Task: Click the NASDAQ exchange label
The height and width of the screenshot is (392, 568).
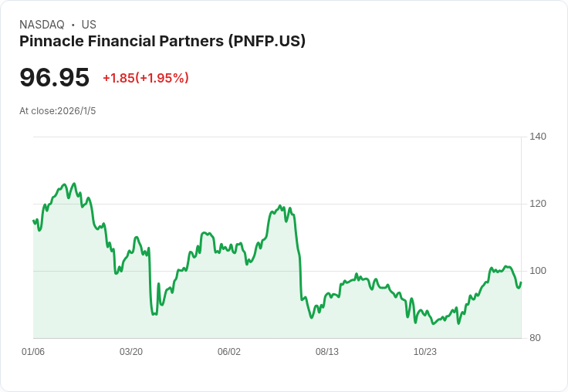Action: tap(42, 25)
